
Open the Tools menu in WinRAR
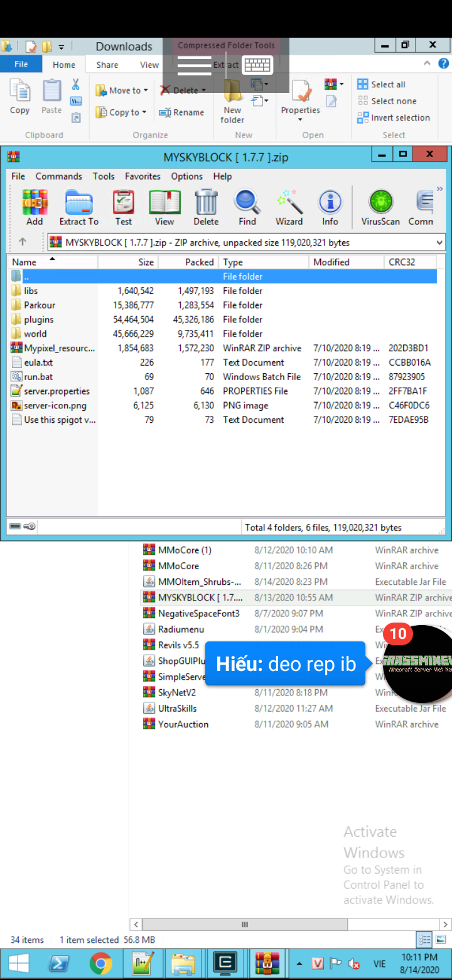pyautogui.click(x=104, y=177)
